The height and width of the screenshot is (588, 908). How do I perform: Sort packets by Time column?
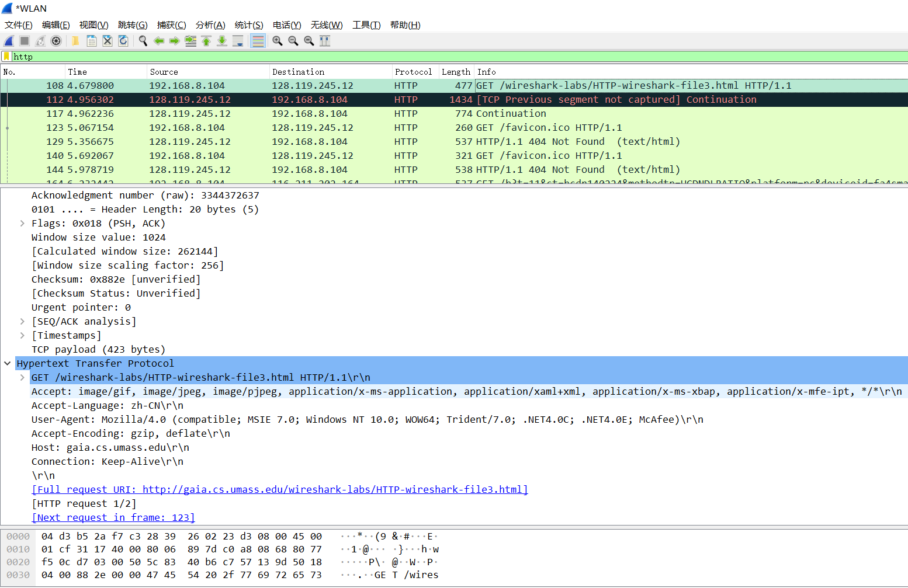[x=105, y=72]
